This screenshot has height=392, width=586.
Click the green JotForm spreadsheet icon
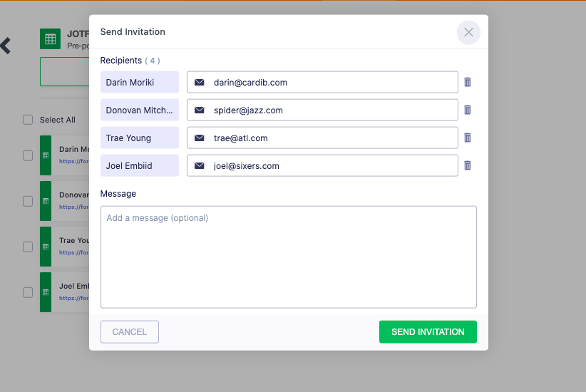pyautogui.click(x=50, y=39)
